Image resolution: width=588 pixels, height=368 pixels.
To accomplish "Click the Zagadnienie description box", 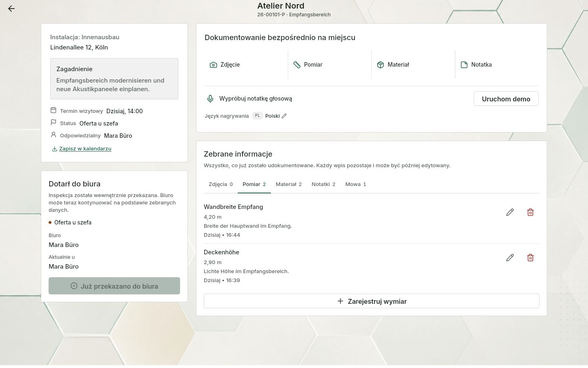I will pos(114,79).
